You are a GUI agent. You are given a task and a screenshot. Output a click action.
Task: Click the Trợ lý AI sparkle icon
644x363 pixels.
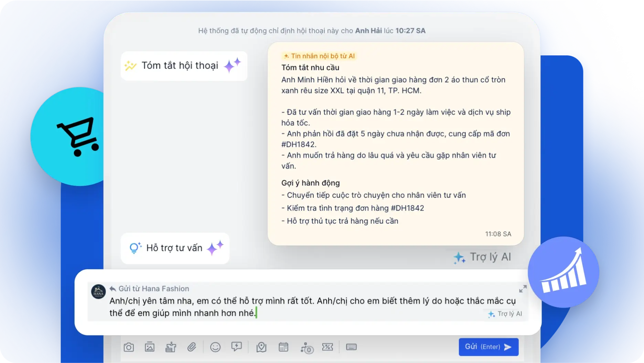(x=460, y=257)
